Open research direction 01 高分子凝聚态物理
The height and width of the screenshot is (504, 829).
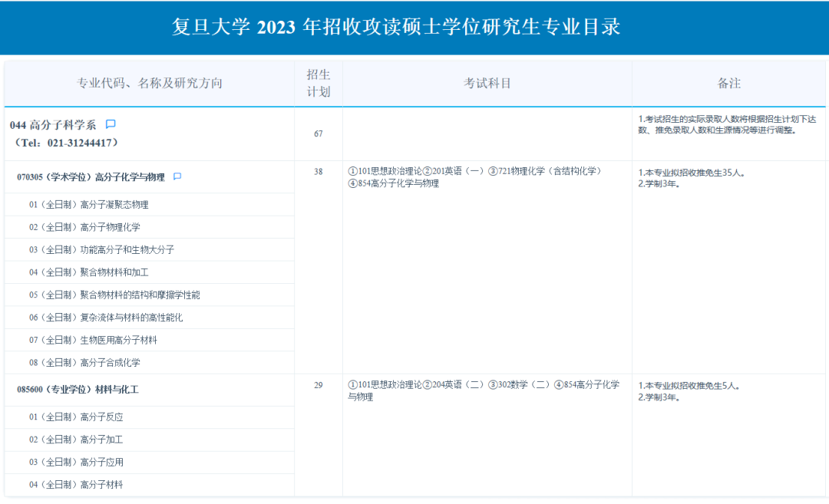(88, 205)
